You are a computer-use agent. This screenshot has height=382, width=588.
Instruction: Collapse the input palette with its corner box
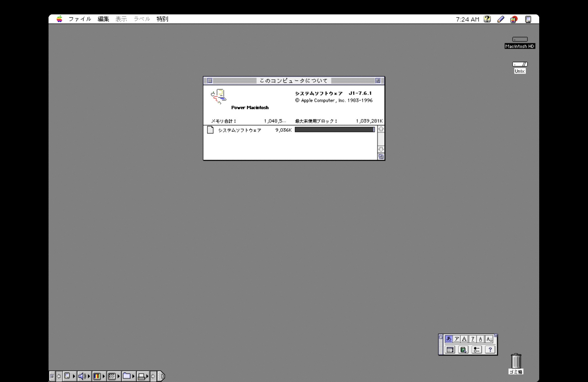[496, 336]
